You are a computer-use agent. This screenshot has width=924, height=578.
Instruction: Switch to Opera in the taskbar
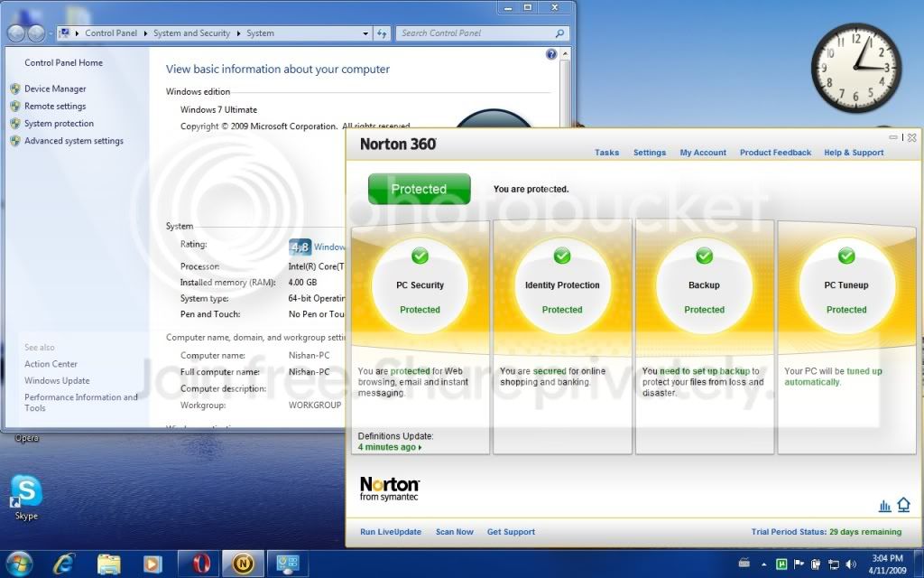199,564
